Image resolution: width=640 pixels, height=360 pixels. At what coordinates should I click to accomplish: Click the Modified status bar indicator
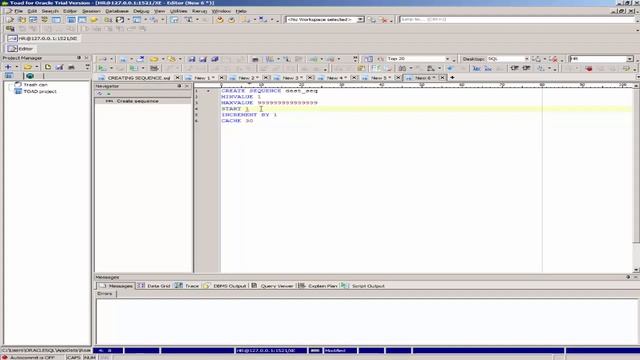[340, 351]
